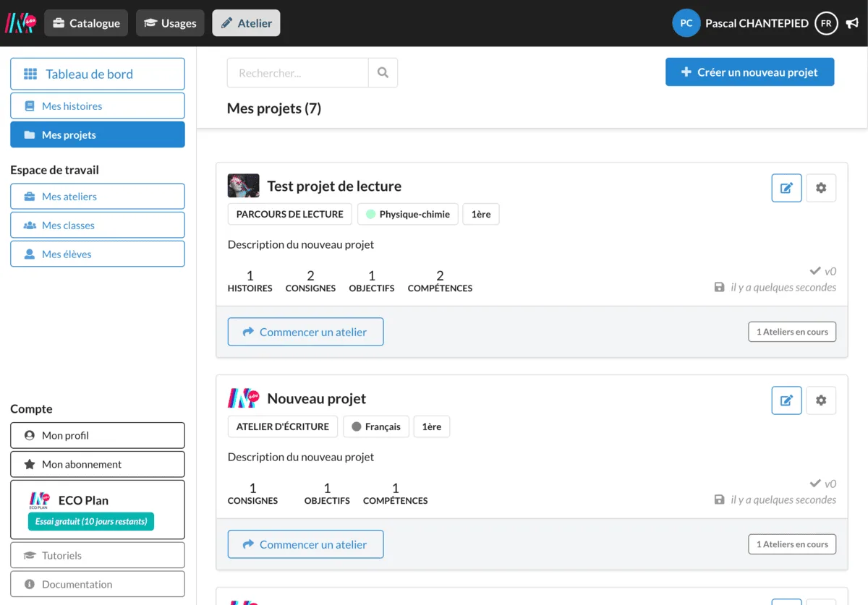Viewport: 868px width, 605px height.
Task: Click the app logo in top-left corner
Action: coord(20,23)
